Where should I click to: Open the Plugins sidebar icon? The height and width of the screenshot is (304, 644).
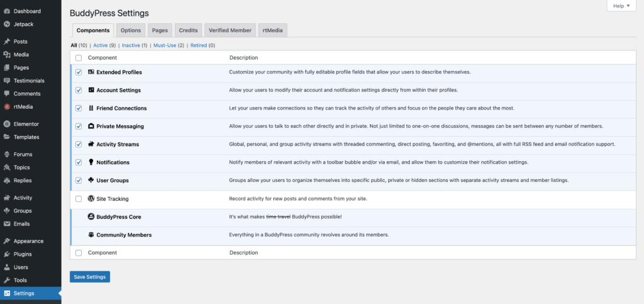[6, 254]
